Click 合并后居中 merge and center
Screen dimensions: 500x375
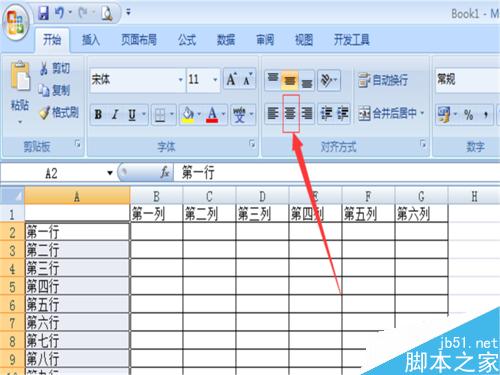pyautogui.click(x=387, y=114)
